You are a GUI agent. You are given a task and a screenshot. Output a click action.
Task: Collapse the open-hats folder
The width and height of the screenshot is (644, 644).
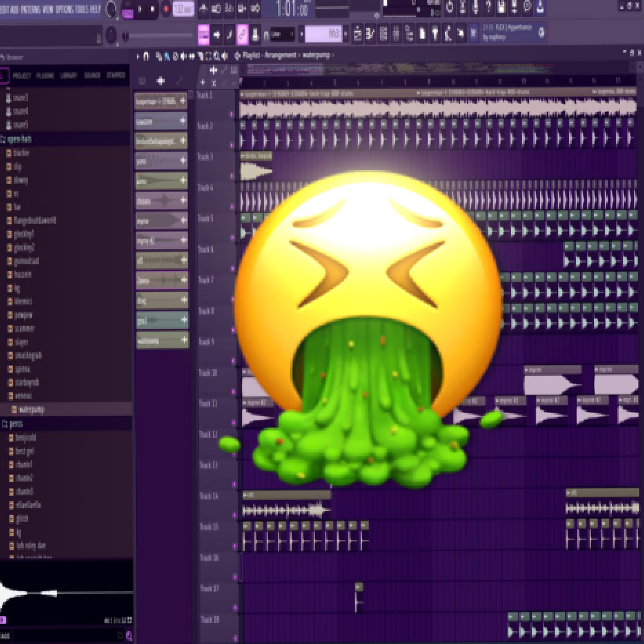coord(65,139)
